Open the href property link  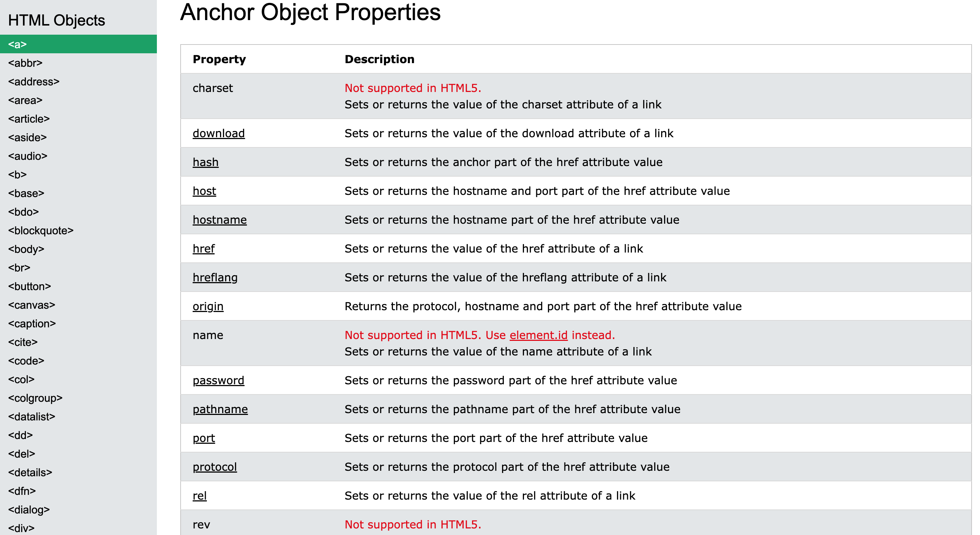pos(204,249)
